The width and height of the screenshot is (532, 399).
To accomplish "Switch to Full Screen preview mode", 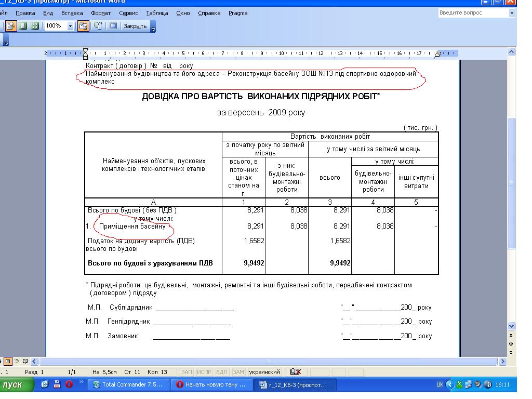I will pyautogui.click(x=113, y=26).
